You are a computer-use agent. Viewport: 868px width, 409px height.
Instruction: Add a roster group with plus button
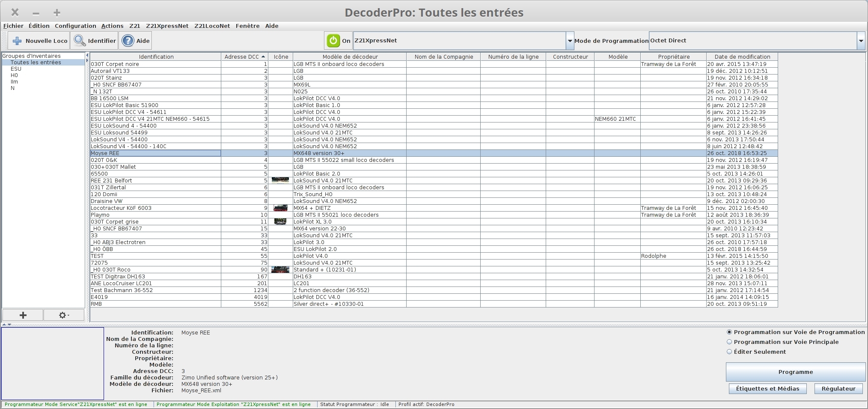coord(23,315)
